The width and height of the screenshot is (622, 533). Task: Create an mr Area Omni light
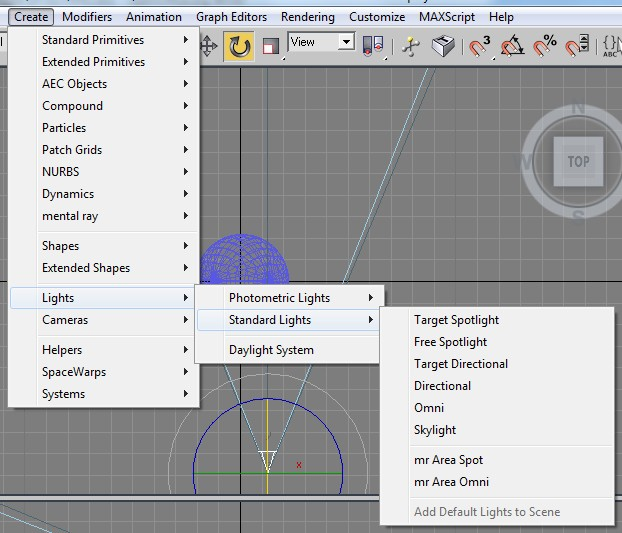497,482
